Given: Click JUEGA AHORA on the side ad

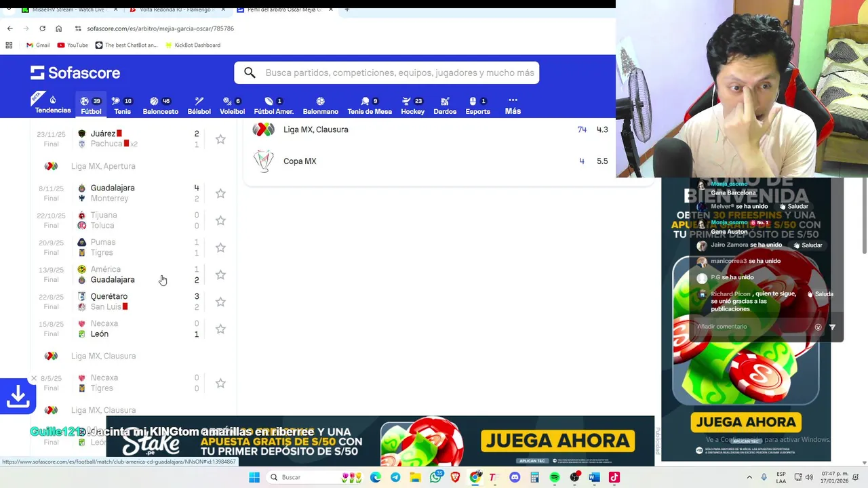Looking at the screenshot, I should pyautogui.click(x=746, y=422).
